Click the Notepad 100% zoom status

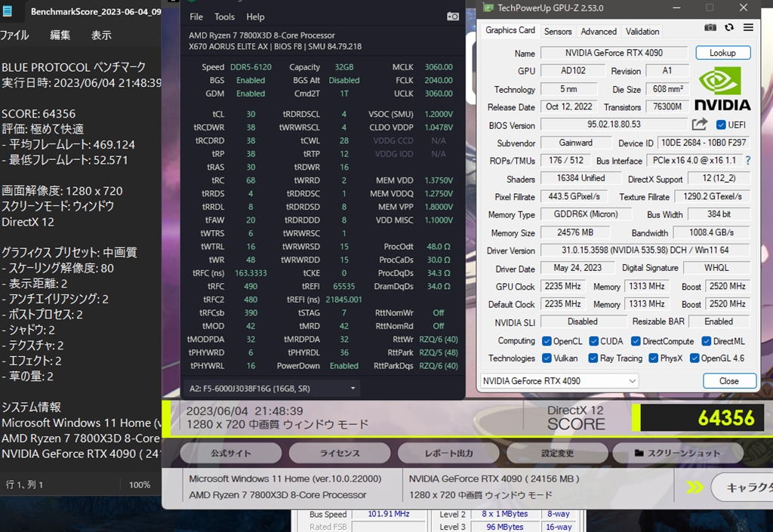[x=140, y=484]
